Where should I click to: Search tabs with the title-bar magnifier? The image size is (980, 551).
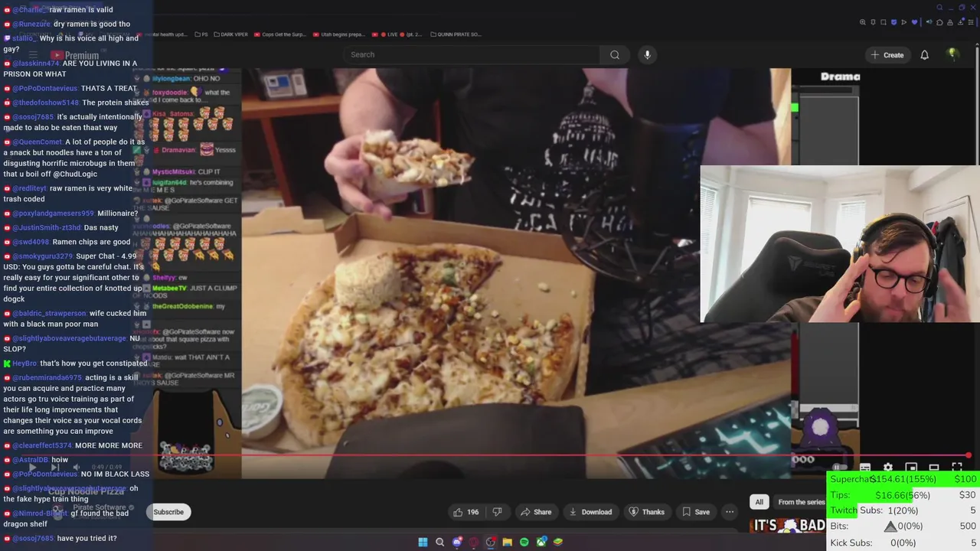pyautogui.click(x=939, y=8)
